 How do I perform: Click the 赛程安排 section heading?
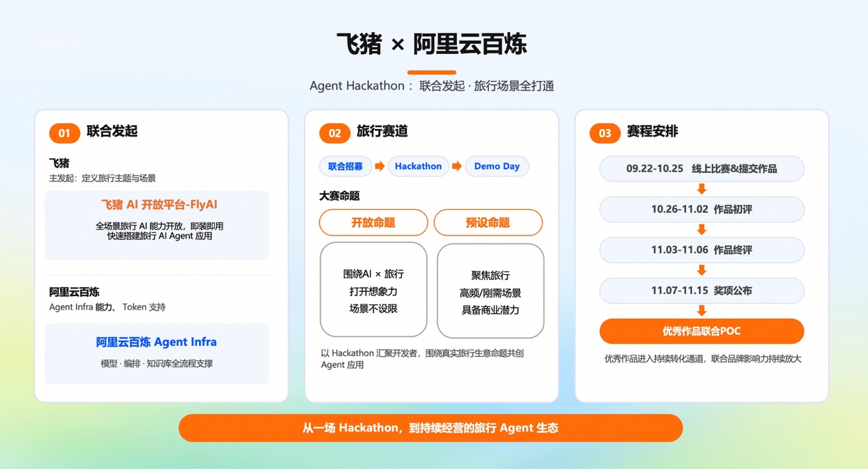click(653, 131)
